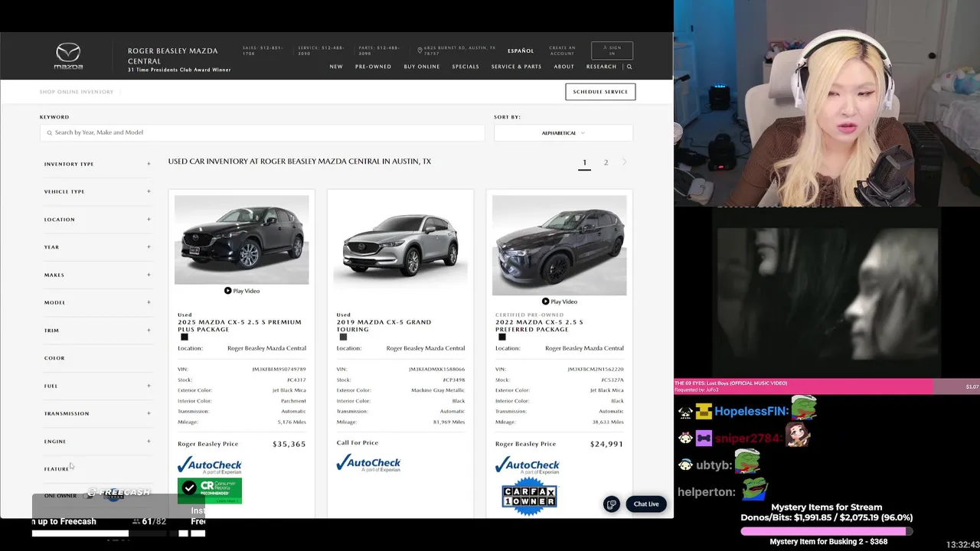Open the Buy Online menu item
980x551 pixels.
click(422, 67)
